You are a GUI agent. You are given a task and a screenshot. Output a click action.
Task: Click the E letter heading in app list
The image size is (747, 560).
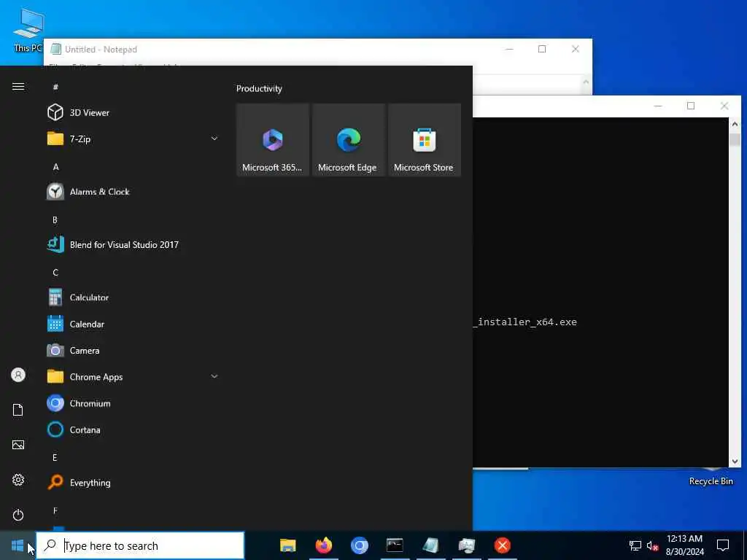tap(55, 457)
